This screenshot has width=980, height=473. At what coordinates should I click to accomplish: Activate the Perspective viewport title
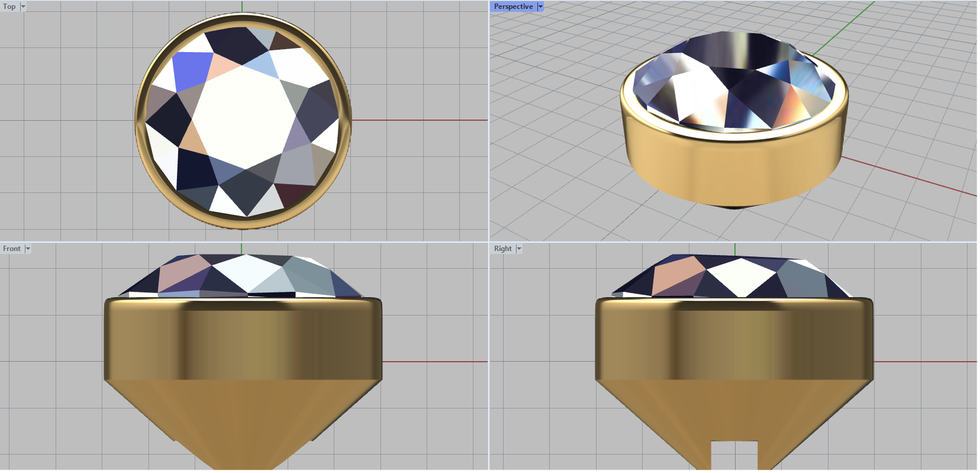[x=513, y=7]
